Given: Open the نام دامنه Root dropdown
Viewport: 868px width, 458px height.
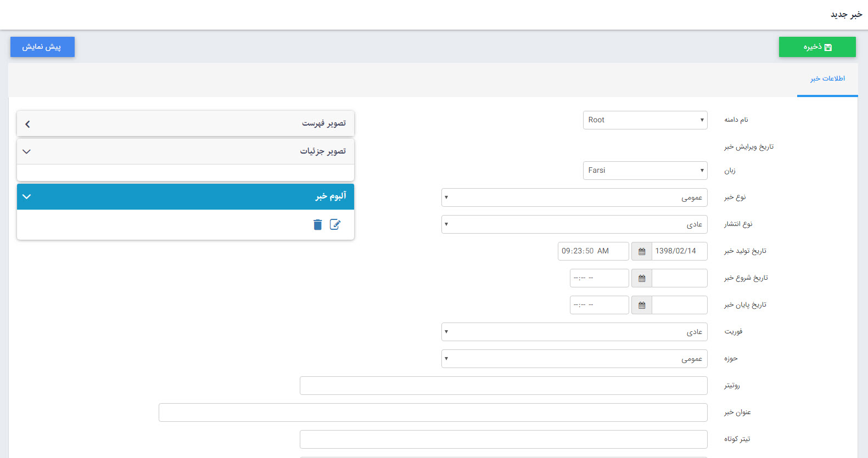Looking at the screenshot, I should [x=645, y=120].
